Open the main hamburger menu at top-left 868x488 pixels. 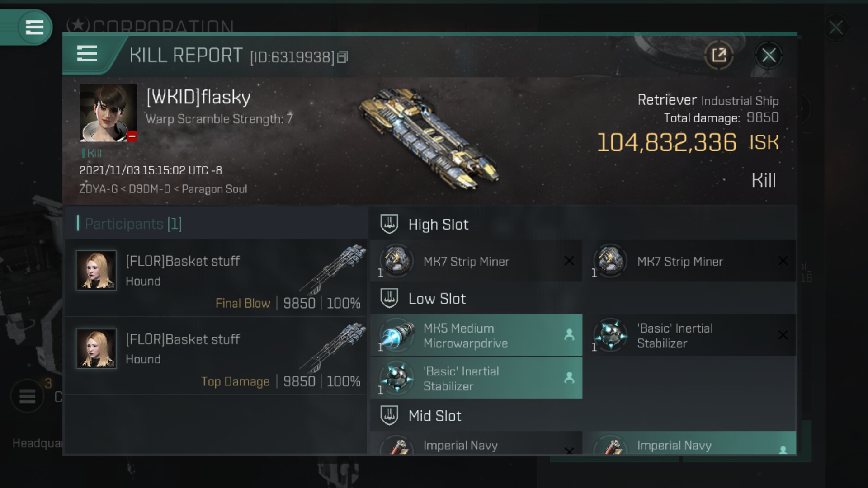point(34,27)
